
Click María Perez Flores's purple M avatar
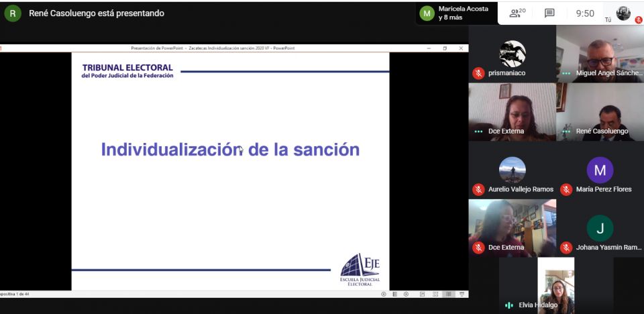[x=600, y=170]
